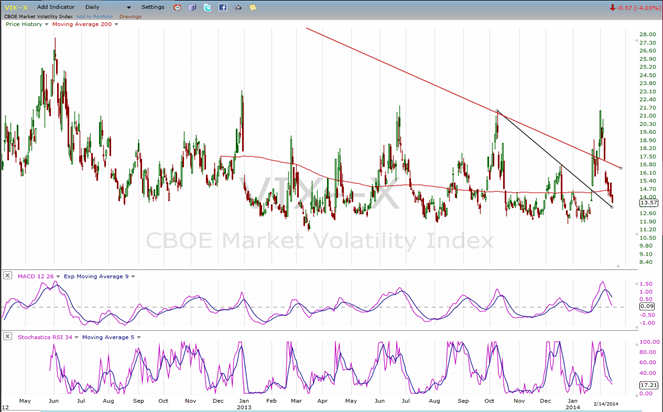Screen dimensions: 663x412
Task: Click the small arrow at price axis bottom
Action: [637, 233]
